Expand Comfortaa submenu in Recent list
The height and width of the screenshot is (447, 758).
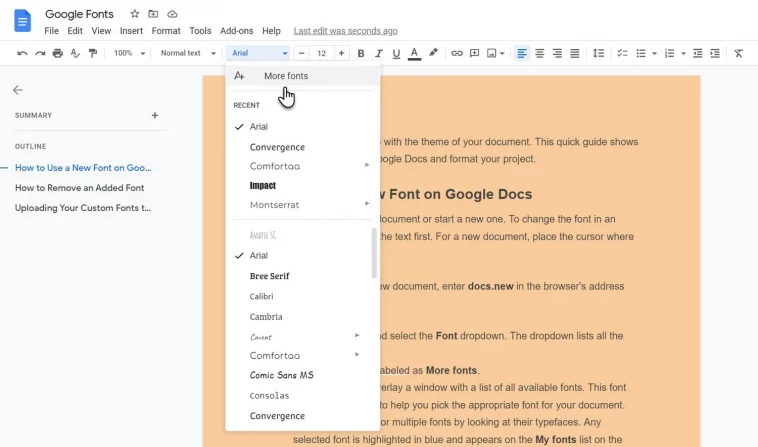[367, 165]
